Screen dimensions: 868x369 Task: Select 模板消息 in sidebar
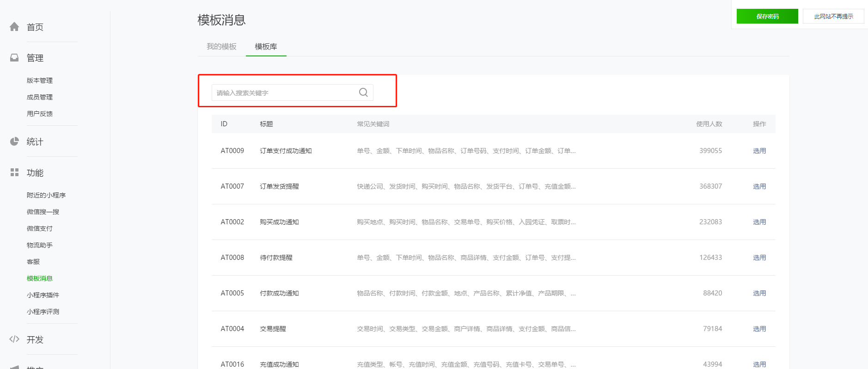coord(40,278)
